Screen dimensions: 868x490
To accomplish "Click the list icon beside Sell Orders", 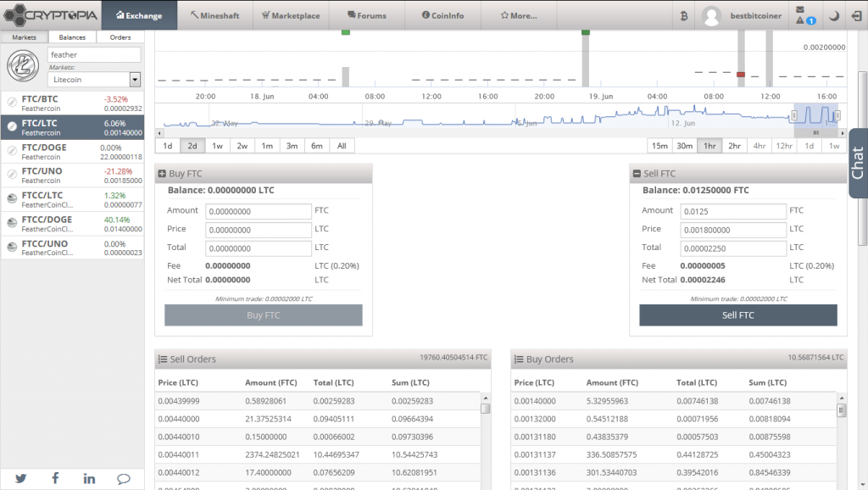I will click(x=163, y=359).
